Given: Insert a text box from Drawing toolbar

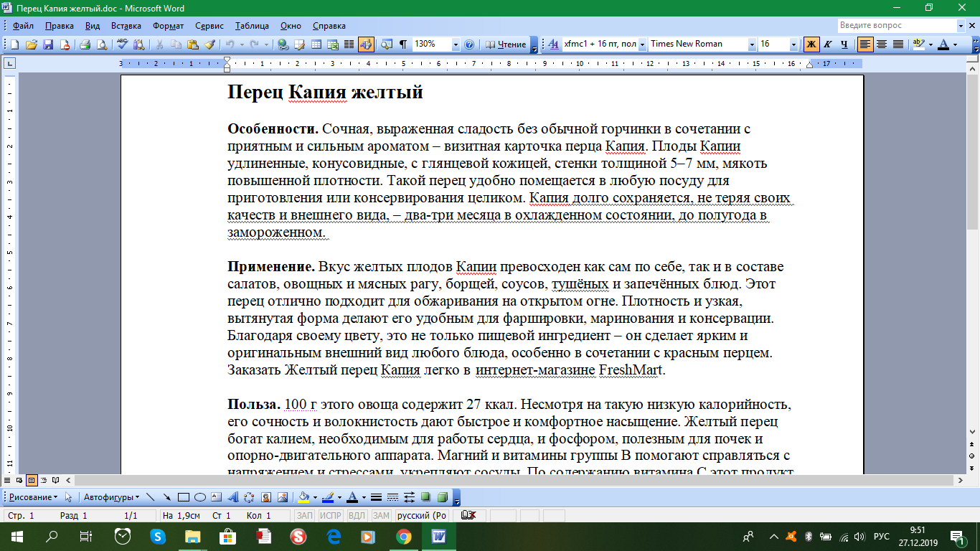Looking at the screenshot, I should coord(216,496).
